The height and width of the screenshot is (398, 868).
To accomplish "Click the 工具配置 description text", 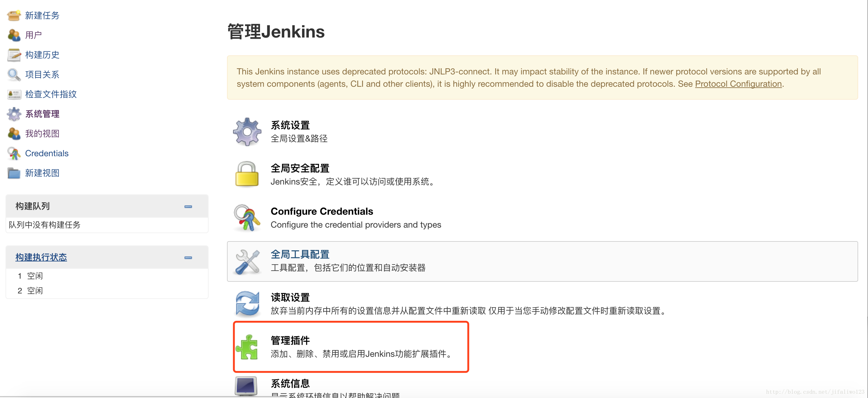I will click(348, 268).
